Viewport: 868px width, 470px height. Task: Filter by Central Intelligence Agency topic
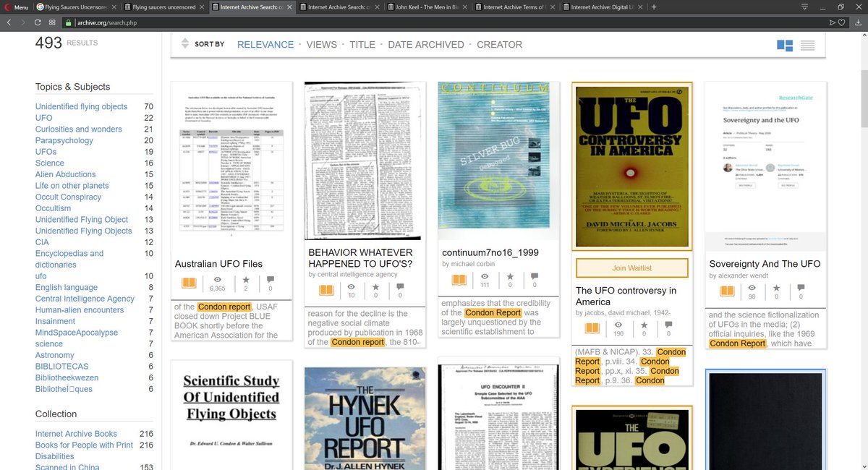click(85, 299)
